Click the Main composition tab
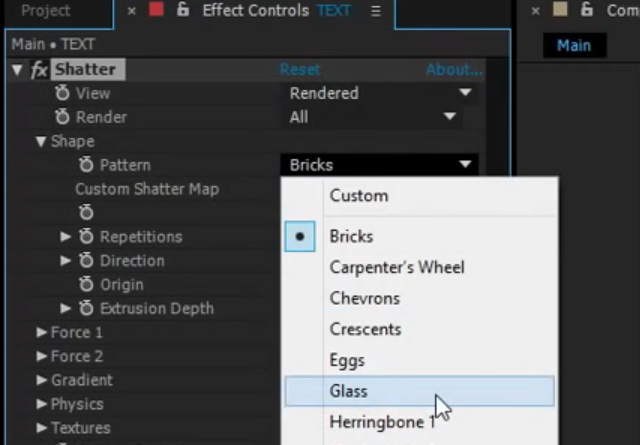 [x=574, y=45]
